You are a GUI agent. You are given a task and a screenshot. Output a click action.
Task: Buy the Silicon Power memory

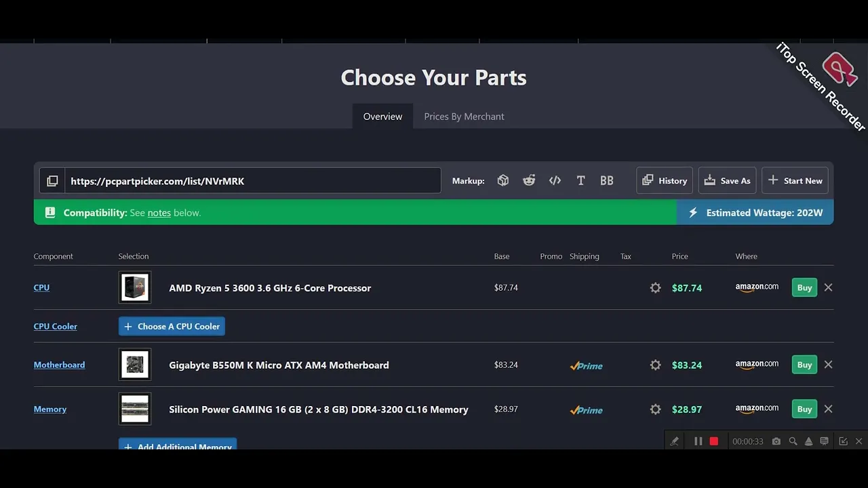point(804,409)
